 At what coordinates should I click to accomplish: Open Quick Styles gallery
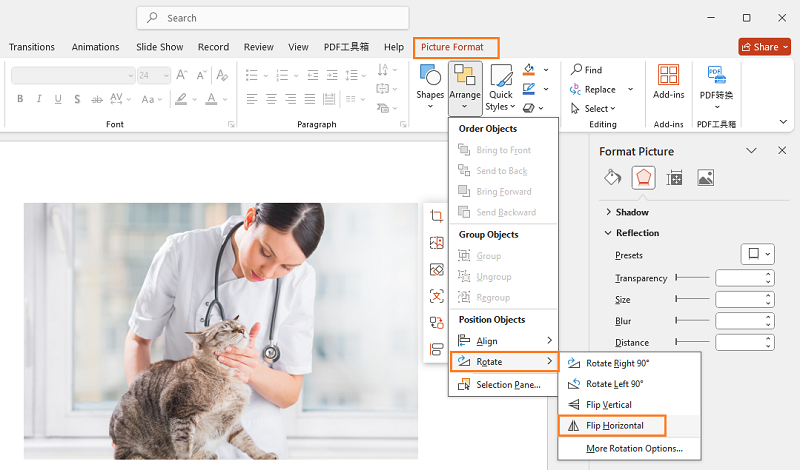[x=501, y=88]
